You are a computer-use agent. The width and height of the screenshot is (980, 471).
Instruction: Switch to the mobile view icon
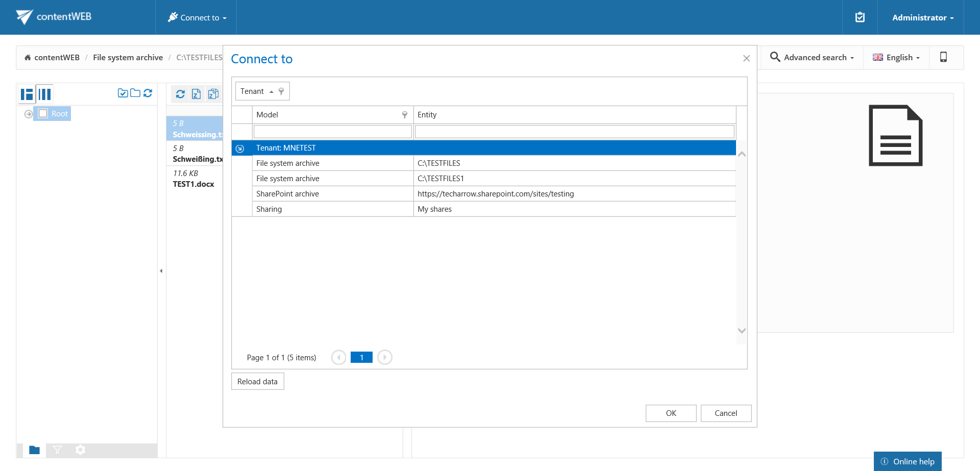943,57
